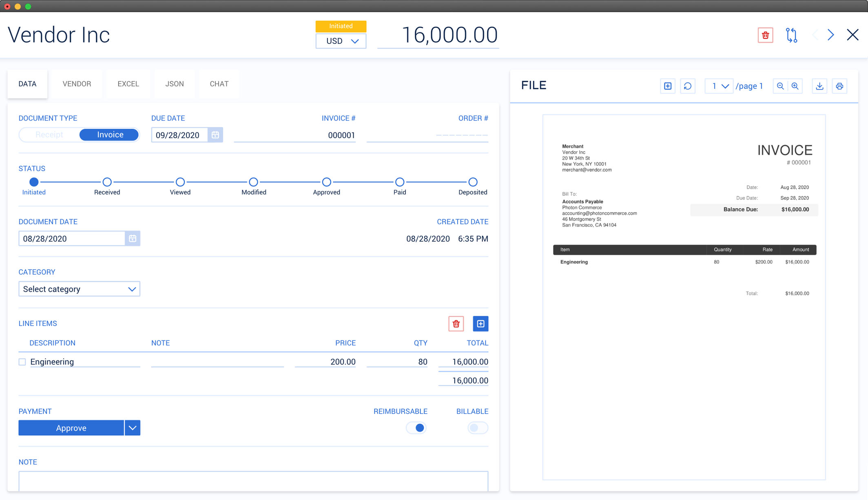
Task: Add a new line item
Action: [480, 324]
